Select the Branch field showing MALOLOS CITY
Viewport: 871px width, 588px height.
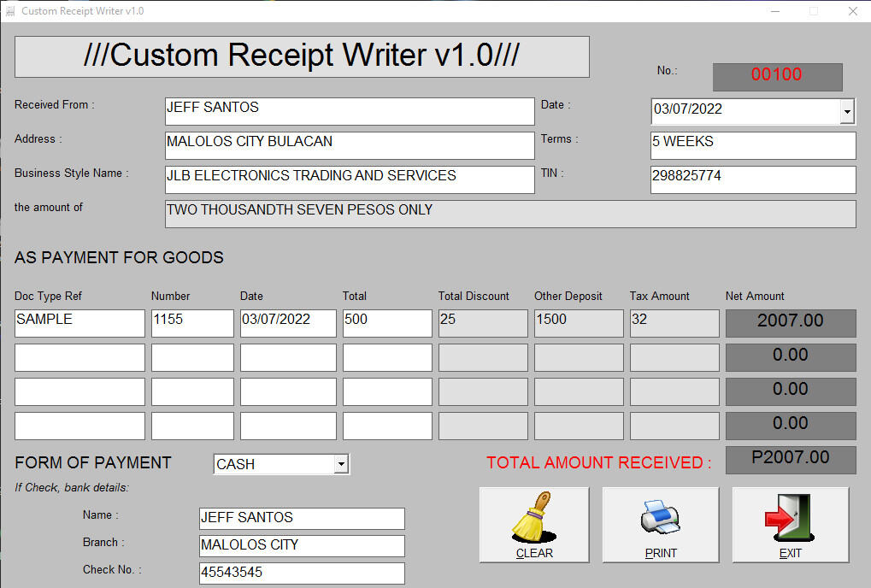coord(301,545)
